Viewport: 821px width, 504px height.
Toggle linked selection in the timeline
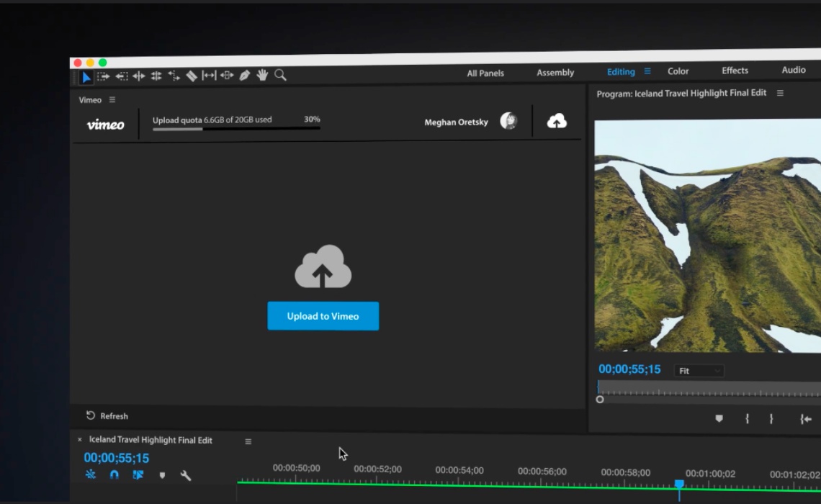[138, 475]
